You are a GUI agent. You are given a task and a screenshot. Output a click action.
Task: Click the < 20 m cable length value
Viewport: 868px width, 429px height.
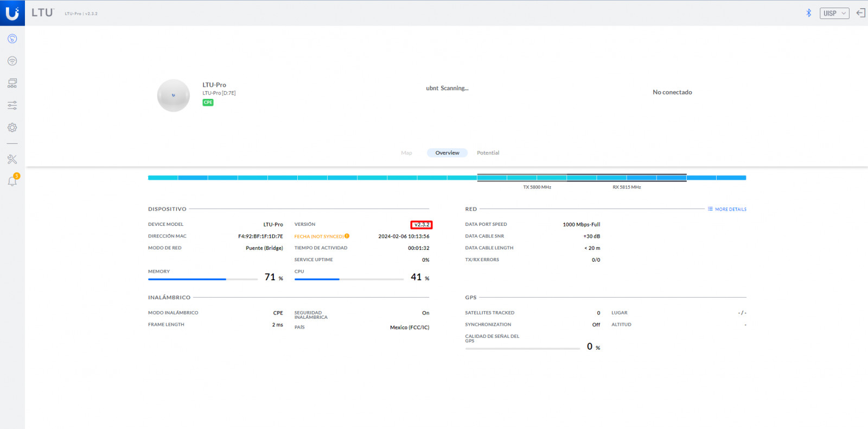point(592,248)
